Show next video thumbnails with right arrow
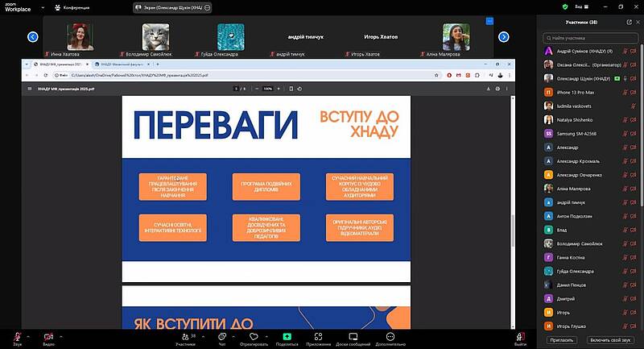The image size is (644, 349). 504,36
